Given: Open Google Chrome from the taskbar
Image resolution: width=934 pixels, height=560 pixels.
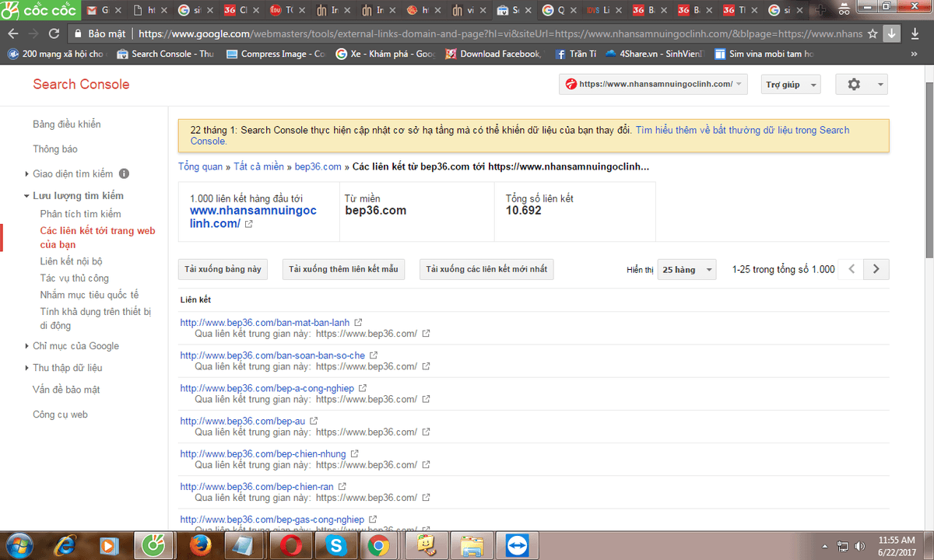Looking at the screenshot, I should coord(379,546).
